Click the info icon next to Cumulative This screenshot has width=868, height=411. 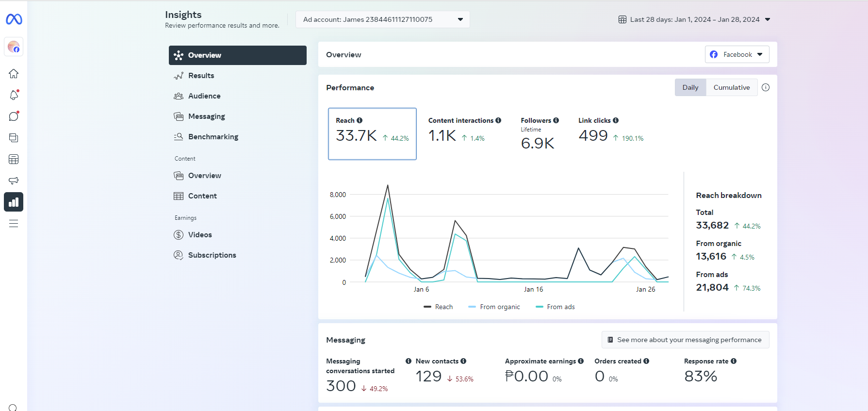766,87
